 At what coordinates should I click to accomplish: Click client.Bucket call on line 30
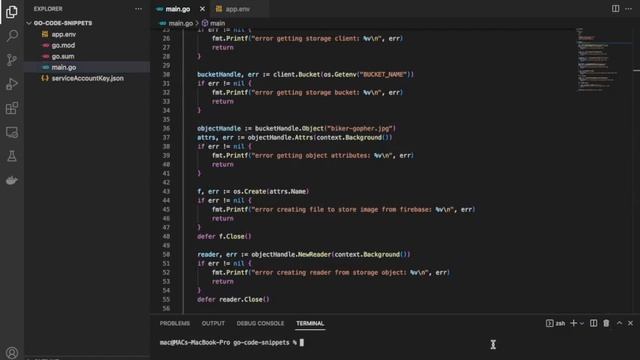pyautogui.click(x=343, y=75)
